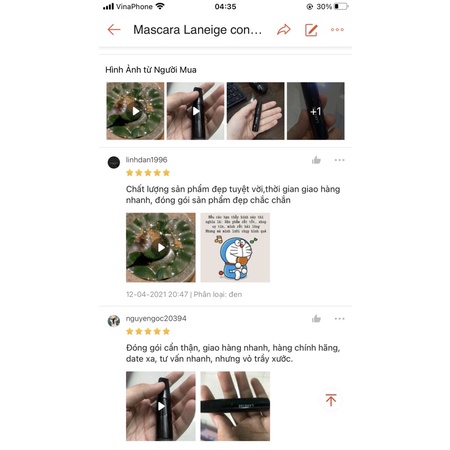Play the video in linhdan1996's review
The height and width of the screenshot is (450, 450).
(161, 248)
